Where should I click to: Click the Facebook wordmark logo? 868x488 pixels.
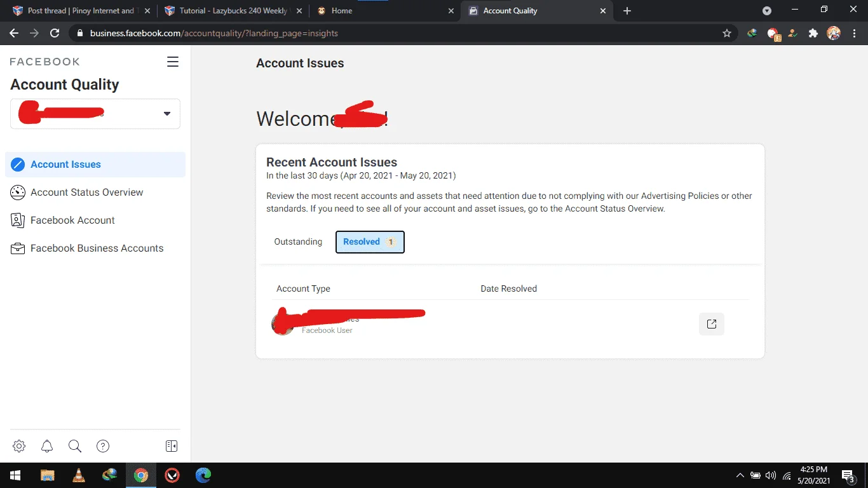point(45,62)
